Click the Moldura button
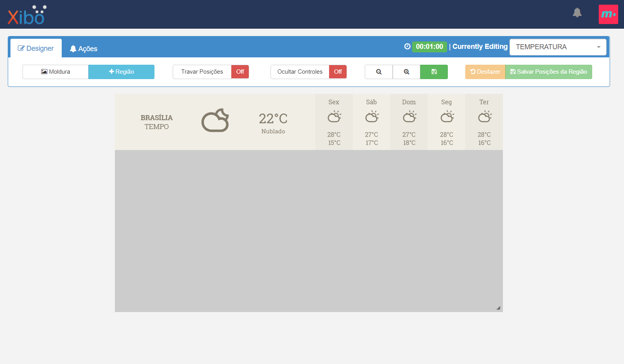 tap(55, 72)
